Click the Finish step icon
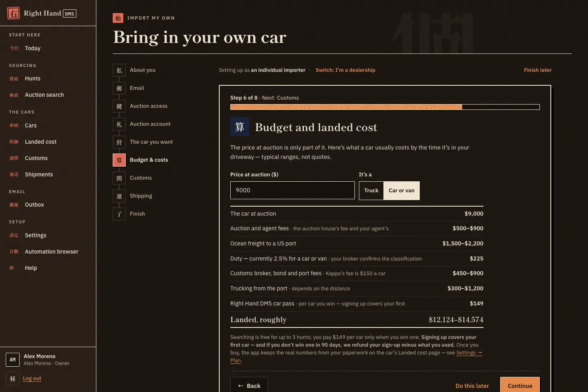Screen dimensions: 588x392 pos(119,214)
